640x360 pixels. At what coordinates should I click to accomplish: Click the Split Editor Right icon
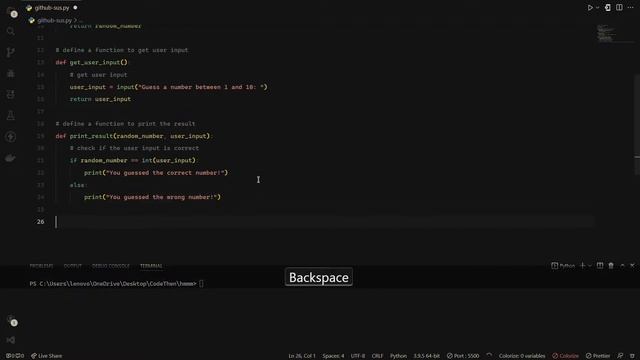(x=619, y=8)
